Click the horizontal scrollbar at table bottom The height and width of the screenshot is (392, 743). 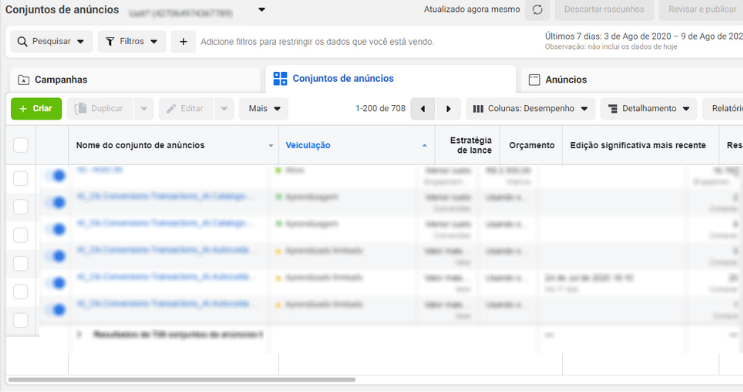pos(182,380)
